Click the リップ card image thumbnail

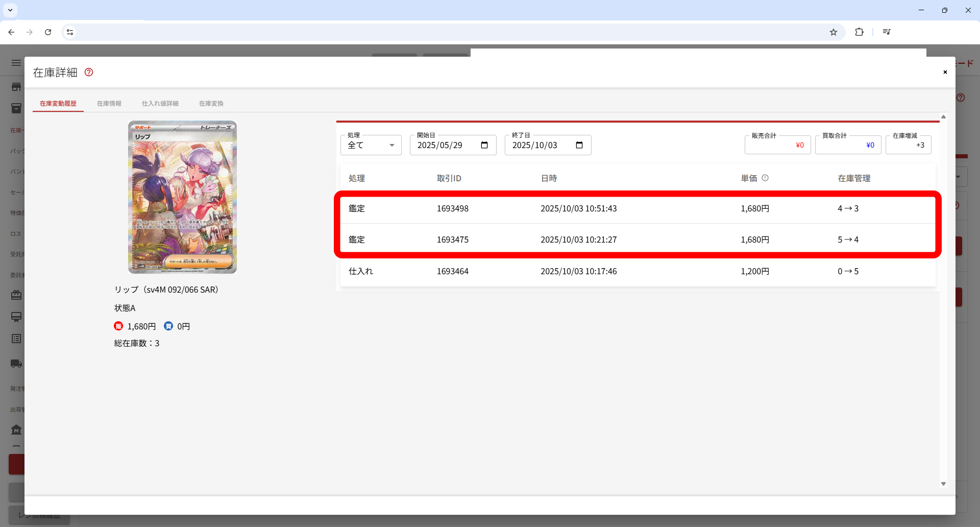tap(182, 197)
